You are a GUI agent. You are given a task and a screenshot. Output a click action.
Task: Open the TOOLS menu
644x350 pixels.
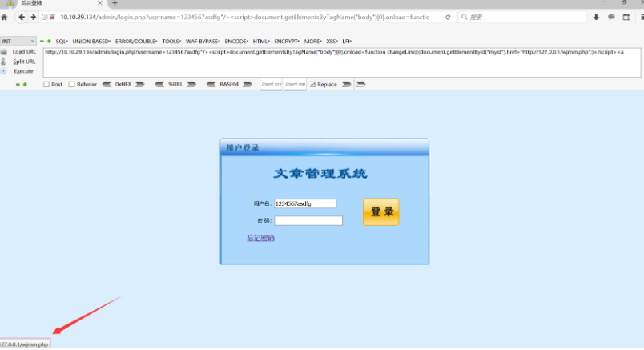(x=171, y=42)
